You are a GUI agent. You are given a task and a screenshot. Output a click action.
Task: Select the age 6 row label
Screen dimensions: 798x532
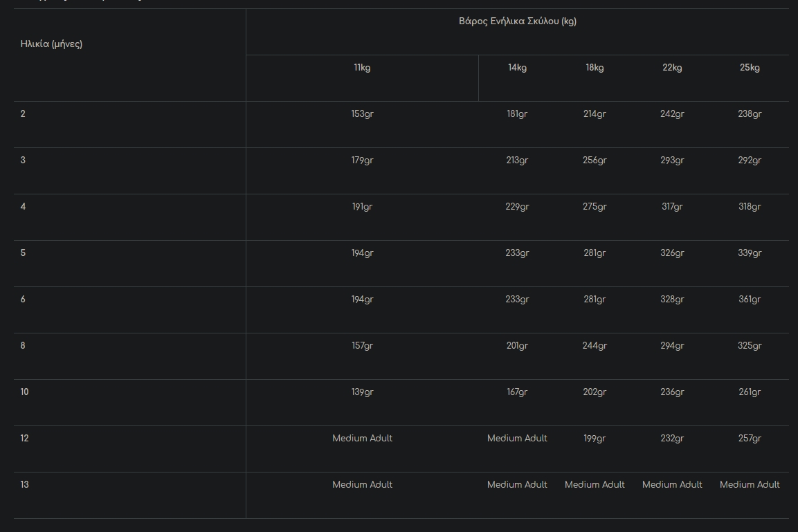click(x=23, y=300)
